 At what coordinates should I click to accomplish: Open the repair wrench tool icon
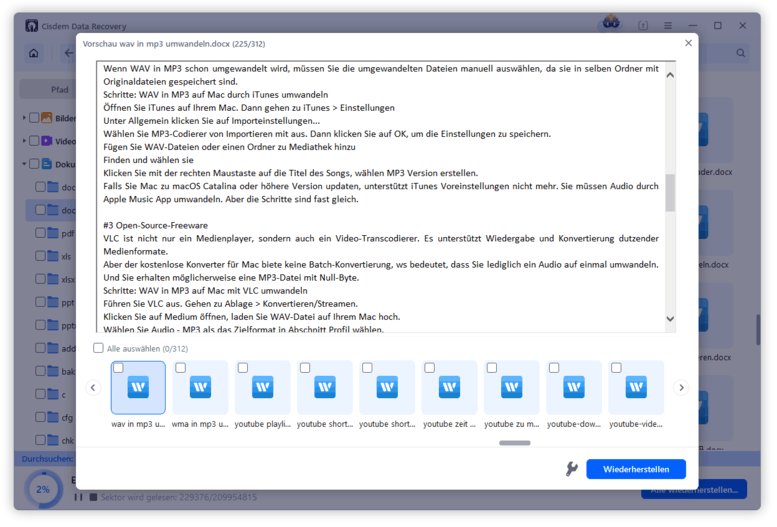[x=571, y=469]
